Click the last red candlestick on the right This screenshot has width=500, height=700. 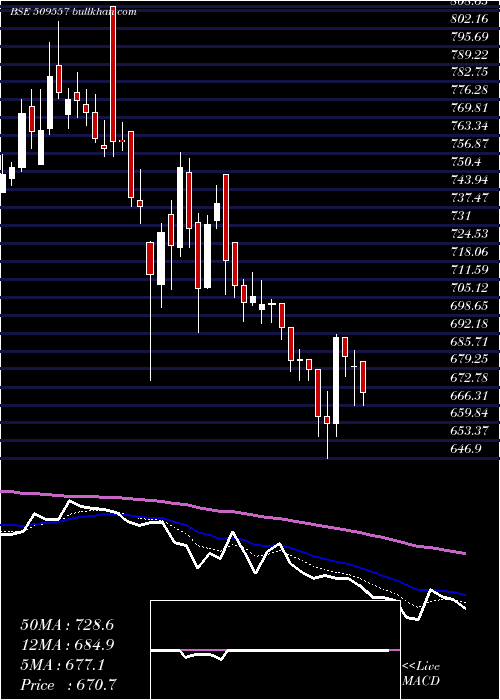pos(363,377)
